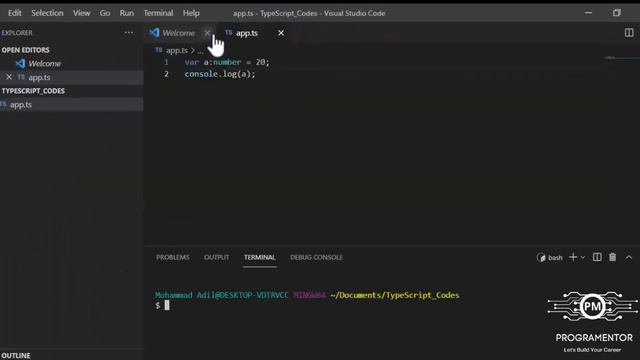Image resolution: width=640 pixels, height=360 pixels.
Task: Place cursor on var a:number line
Action: [x=227, y=62]
